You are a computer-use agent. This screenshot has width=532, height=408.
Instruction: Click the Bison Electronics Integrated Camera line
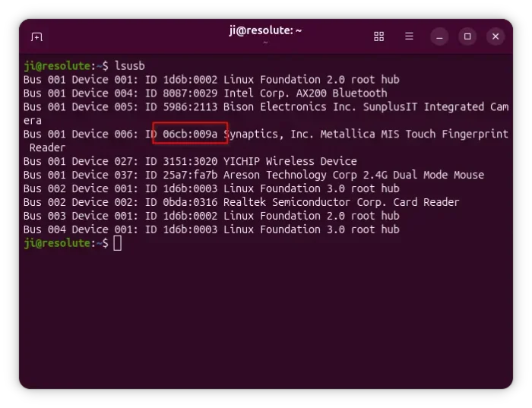[x=266, y=114]
